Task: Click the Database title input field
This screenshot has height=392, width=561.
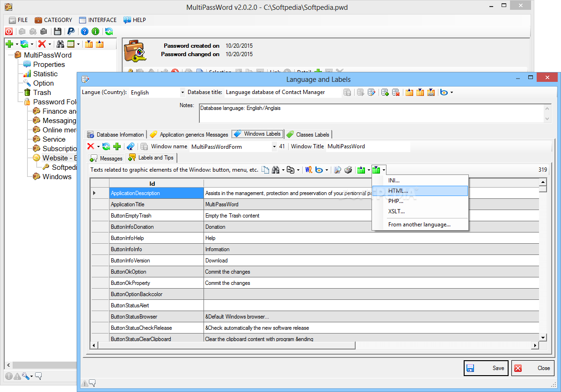Action: [x=283, y=92]
